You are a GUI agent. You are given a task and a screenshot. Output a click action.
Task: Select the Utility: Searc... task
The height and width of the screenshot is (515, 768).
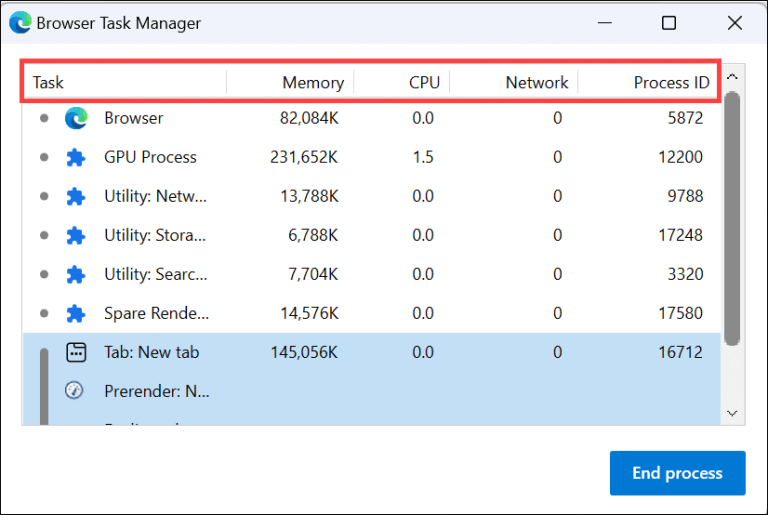point(156,274)
